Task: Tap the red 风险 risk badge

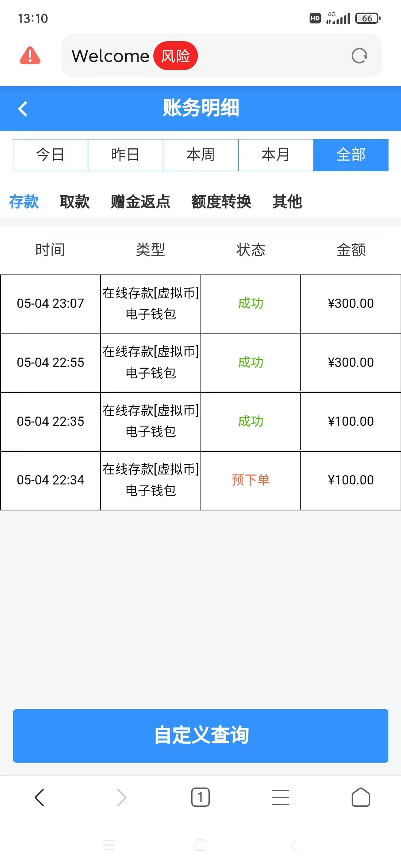Action: pos(176,56)
